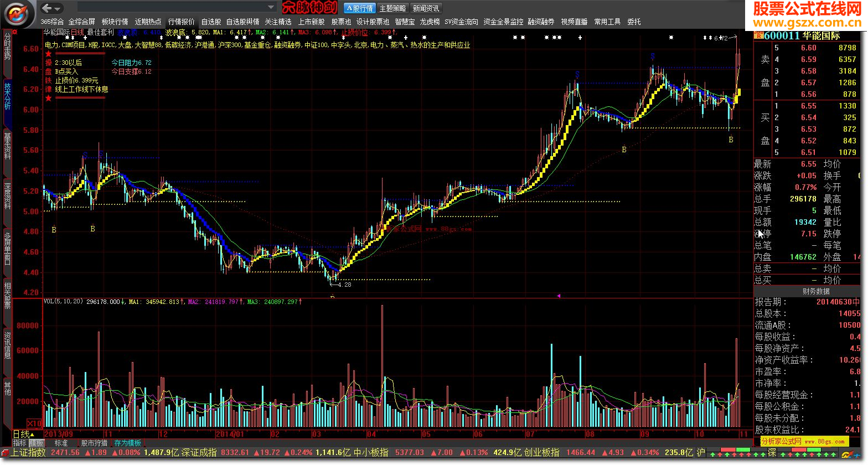Open the 资金全景监控 menu
Image resolution: width=868 pixels, height=465 pixels.
[503, 22]
